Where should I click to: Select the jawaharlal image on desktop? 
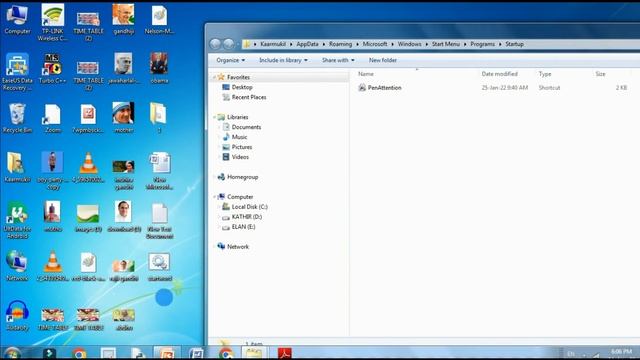pyautogui.click(x=124, y=68)
